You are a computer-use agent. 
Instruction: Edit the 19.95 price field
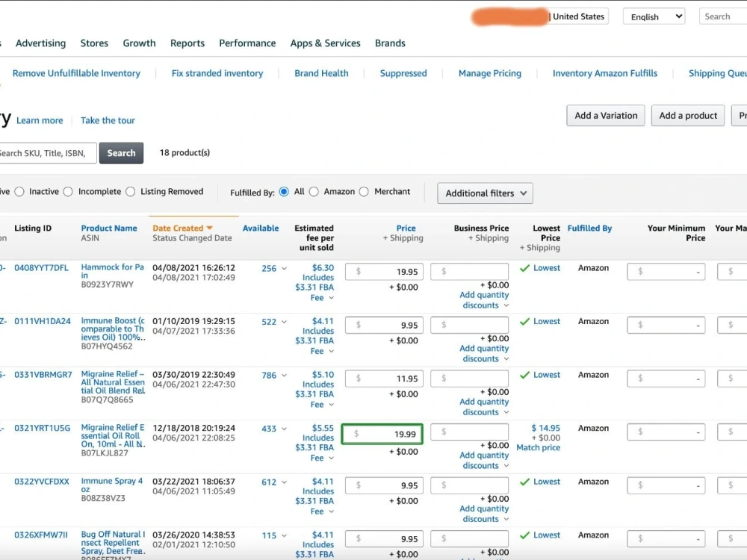coord(384,272)
